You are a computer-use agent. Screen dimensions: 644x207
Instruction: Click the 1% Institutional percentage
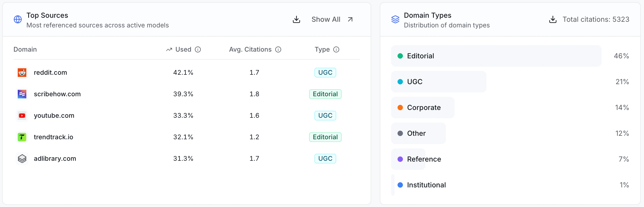[624, 185]
